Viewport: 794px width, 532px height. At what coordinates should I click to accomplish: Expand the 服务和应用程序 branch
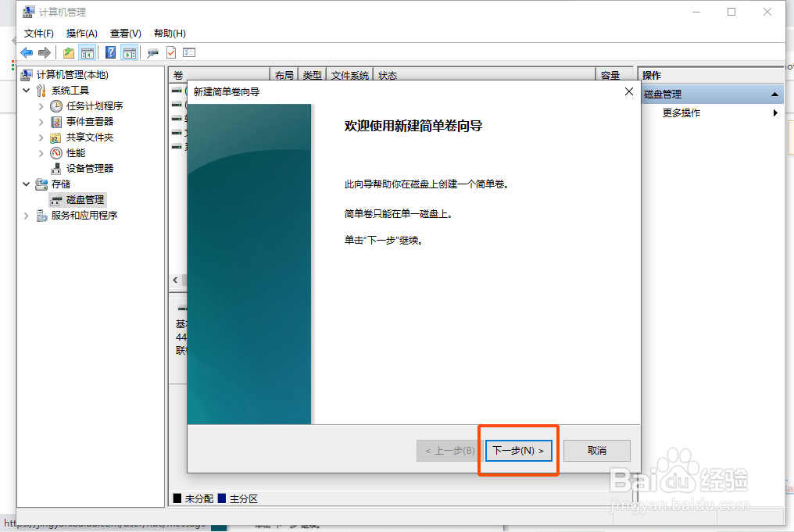pyautogui.click(x=26, y=215)
